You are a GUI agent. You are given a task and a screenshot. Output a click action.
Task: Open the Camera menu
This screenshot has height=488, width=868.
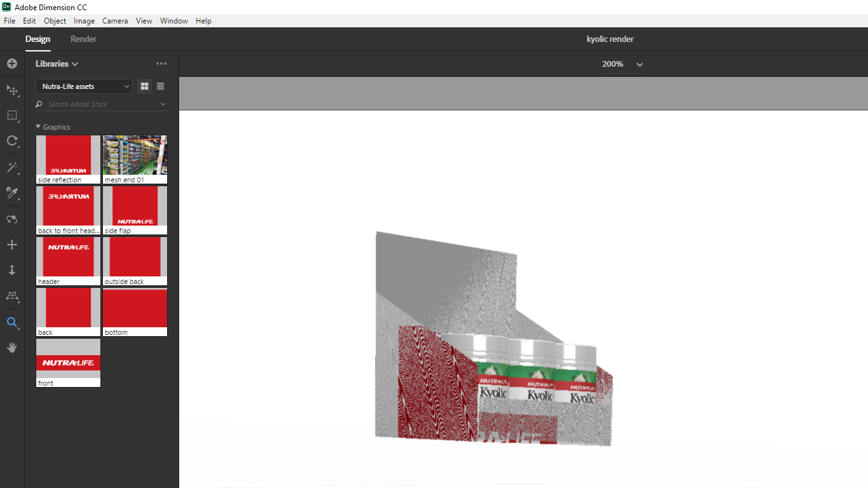point(115,21)
